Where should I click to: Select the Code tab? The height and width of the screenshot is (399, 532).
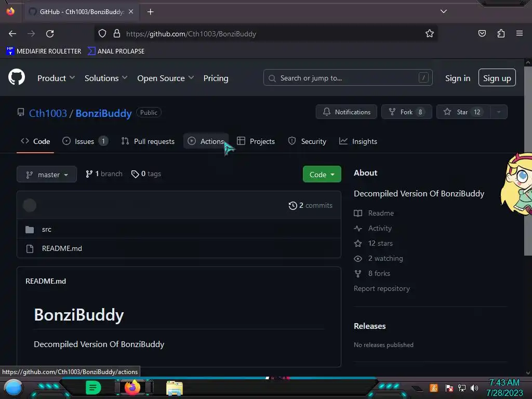pos(35,141)
